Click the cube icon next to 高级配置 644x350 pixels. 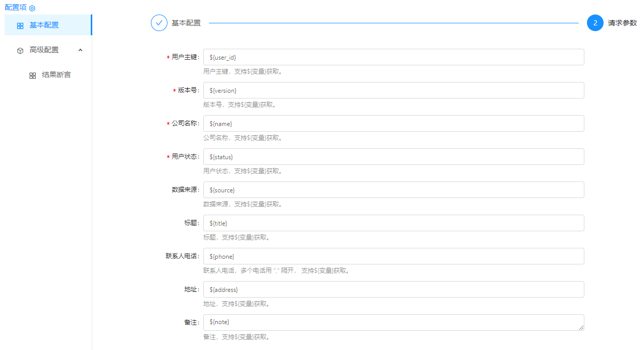point(20,50)
